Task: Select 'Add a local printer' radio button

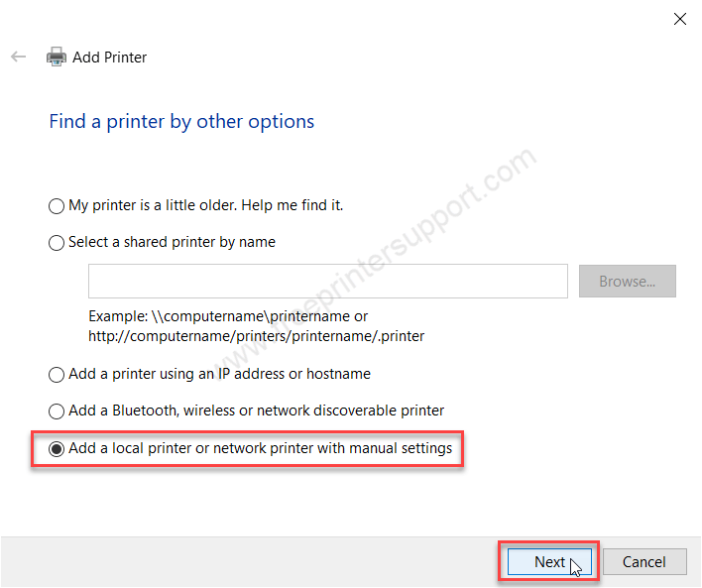Action: tap(56, 449)
